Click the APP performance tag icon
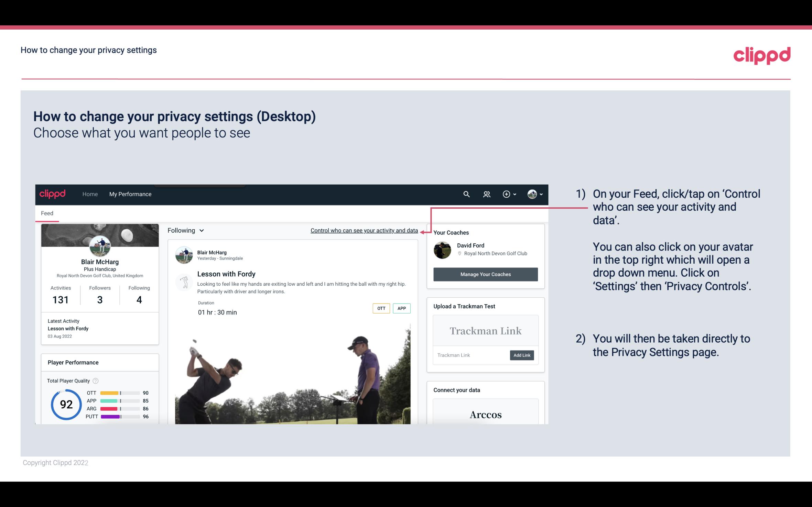The height and width of the screenshot is (507, 812). coord(402,308)
